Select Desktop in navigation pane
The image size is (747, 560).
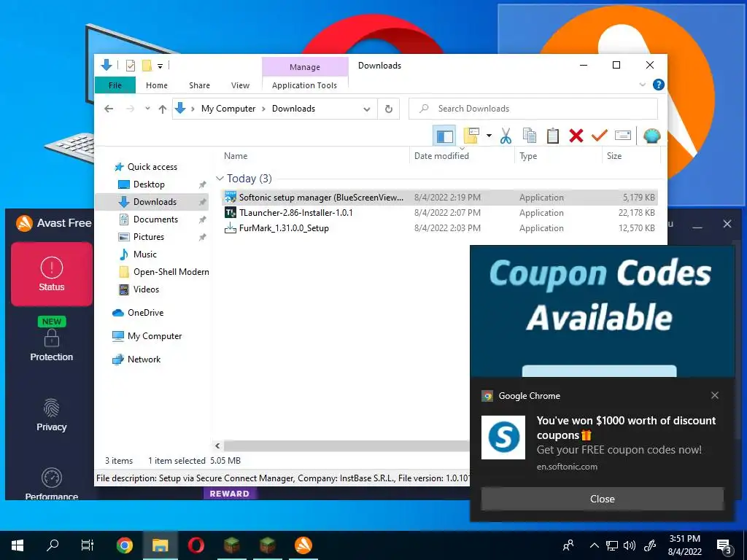tap(149, 184)
